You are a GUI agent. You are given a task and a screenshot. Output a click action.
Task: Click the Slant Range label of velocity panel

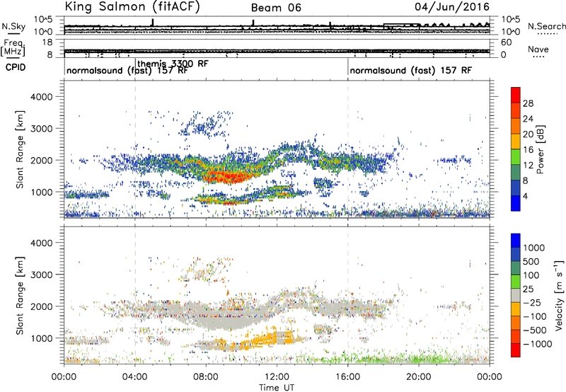tap(20, 295)
